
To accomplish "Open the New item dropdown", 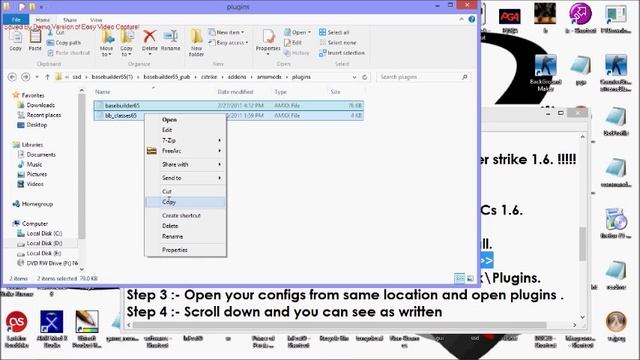I will tap(227, 32).
